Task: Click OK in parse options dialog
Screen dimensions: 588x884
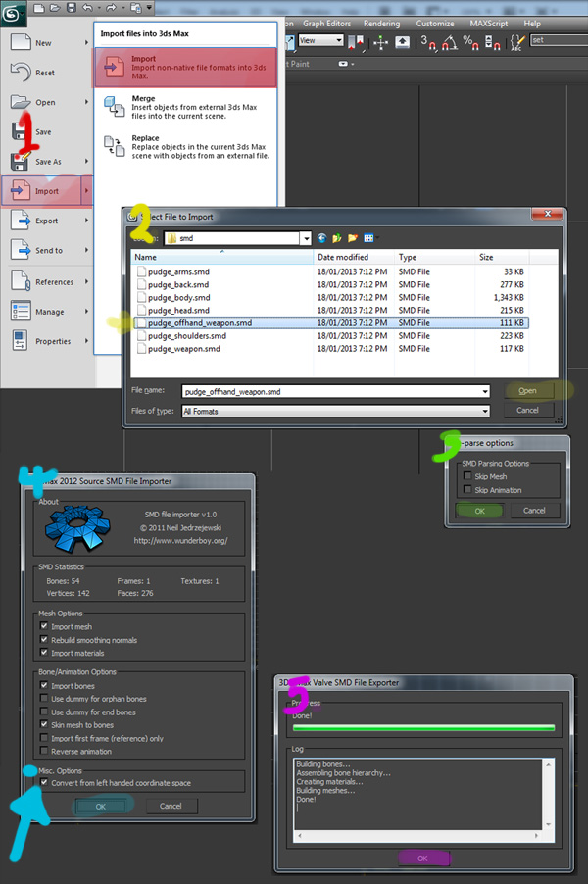Action: 480,511
